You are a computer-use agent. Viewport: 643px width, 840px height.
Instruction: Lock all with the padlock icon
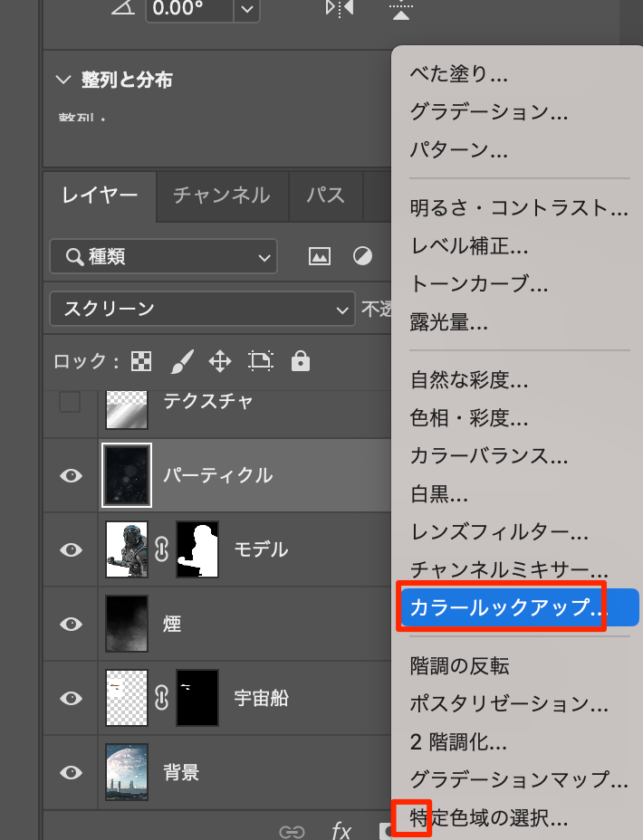point(301,362)
